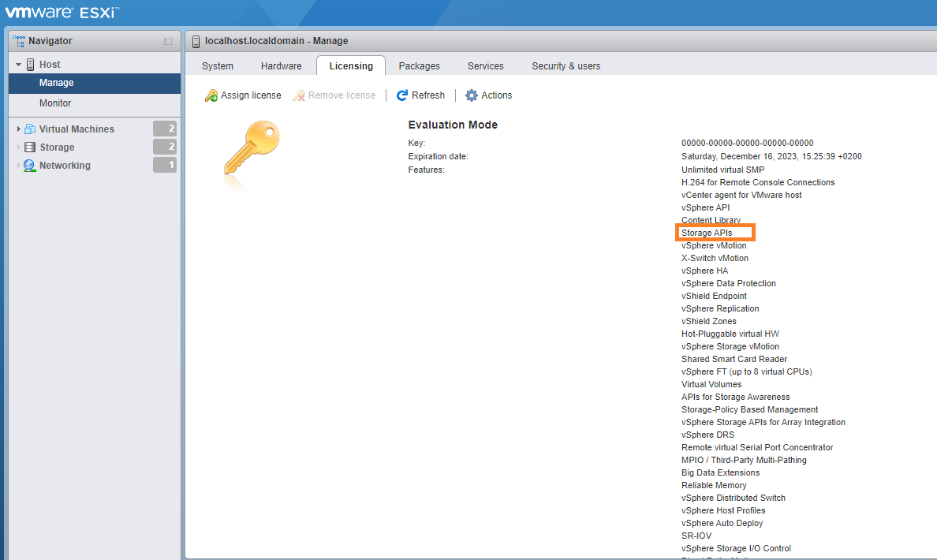
Task: Switch to the Hardware tab
Action: pos(281,66)
